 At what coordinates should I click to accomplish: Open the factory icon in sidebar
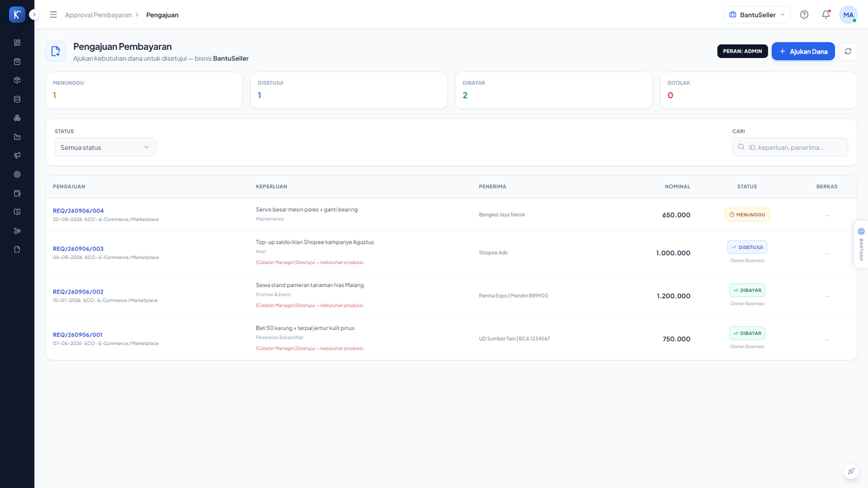pos(17,137)
